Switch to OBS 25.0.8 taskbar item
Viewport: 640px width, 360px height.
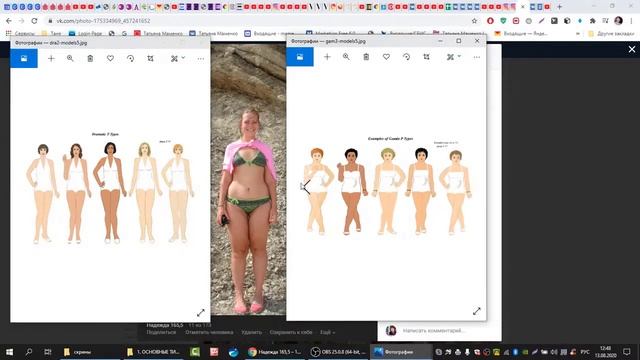coord(338,351)
